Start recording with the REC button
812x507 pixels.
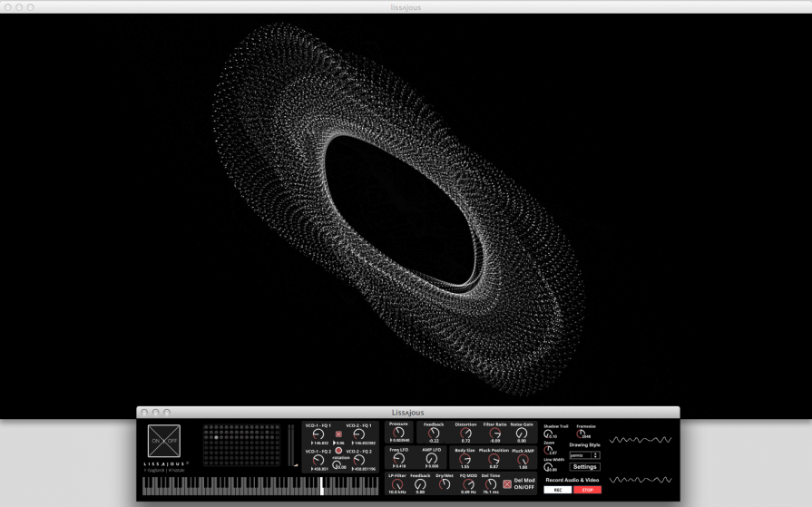(558, 490)
